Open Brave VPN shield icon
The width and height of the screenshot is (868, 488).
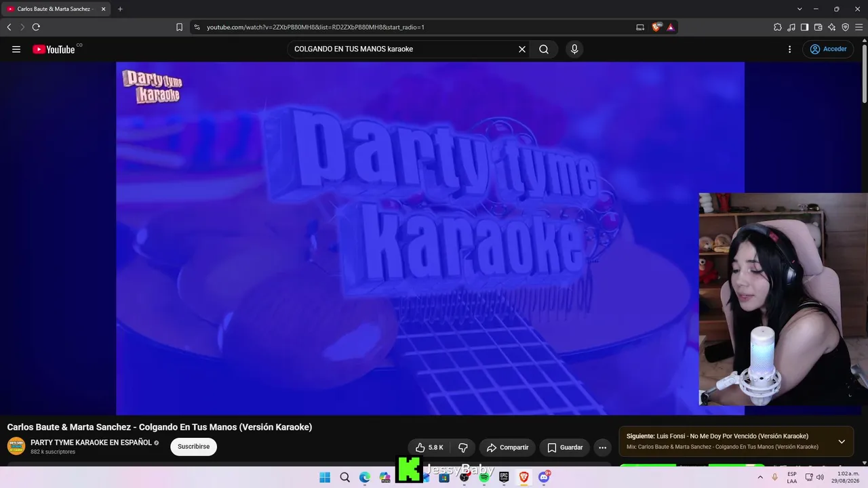845,27
